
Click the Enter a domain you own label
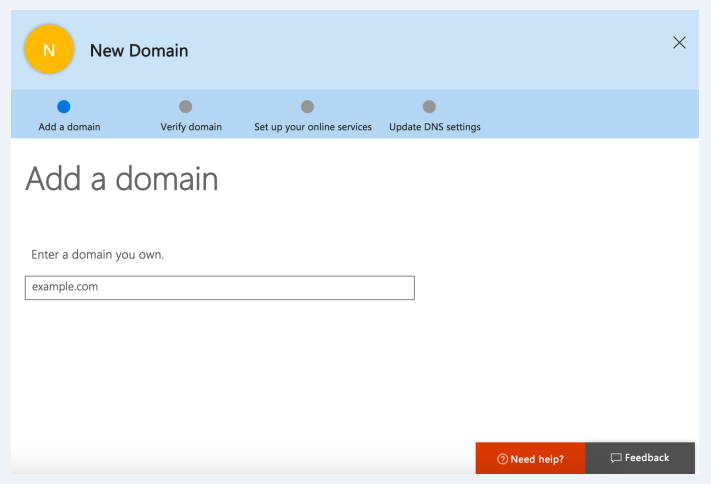click(x=97, y=255)
